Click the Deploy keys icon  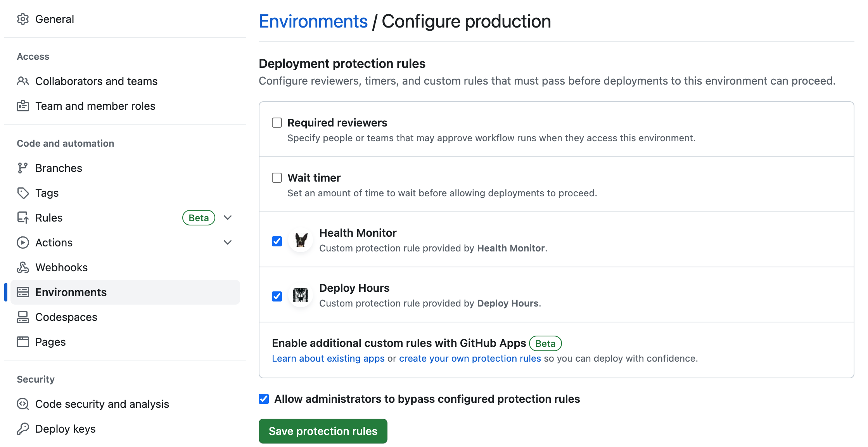23,428
